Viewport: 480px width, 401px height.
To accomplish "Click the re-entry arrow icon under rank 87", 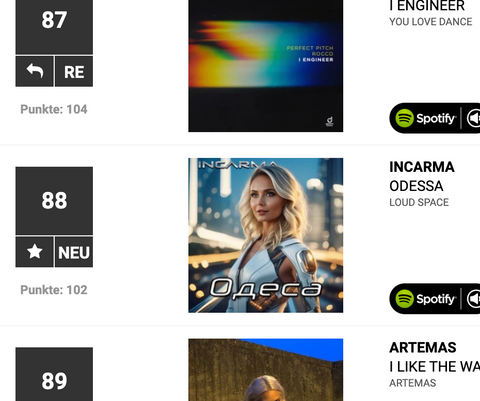I will coord(34,71).
